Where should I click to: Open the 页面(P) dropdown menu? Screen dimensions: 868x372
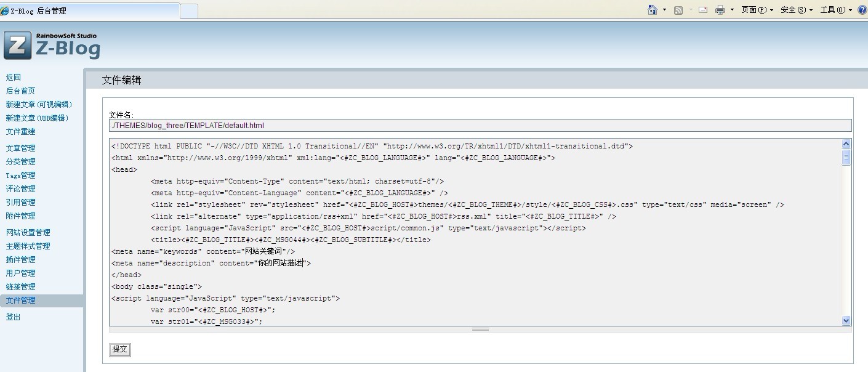[757, 10]
